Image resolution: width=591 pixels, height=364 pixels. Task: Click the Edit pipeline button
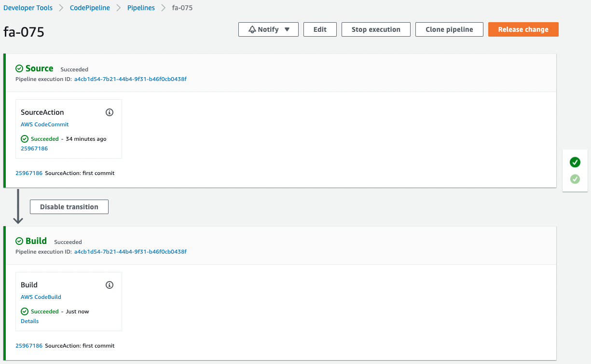[x=320, y=29]
